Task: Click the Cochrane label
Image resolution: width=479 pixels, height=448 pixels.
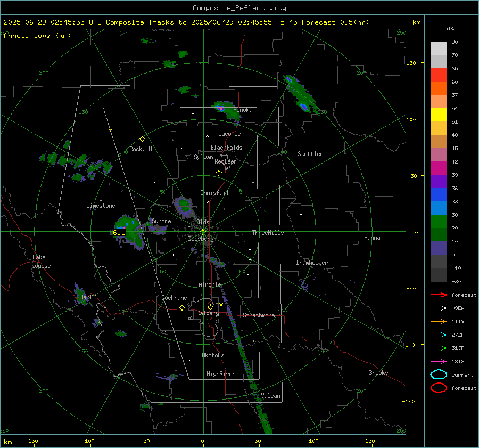Action: [x=174, y=298]
